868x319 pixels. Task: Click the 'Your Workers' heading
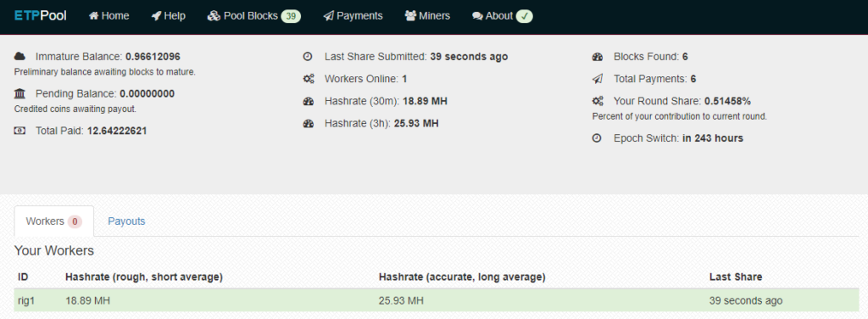[53, 251]
